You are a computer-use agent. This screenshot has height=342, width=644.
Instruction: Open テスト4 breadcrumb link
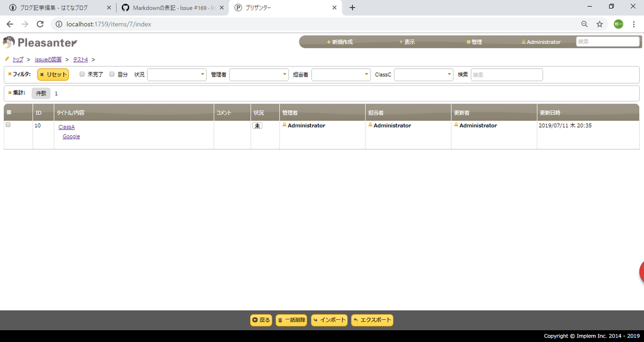[x=80, y=59]
